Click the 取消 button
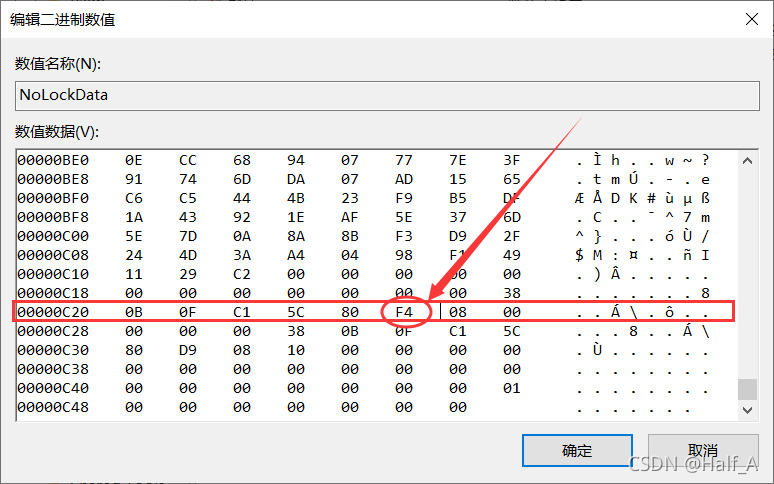 tap(702, 451)
